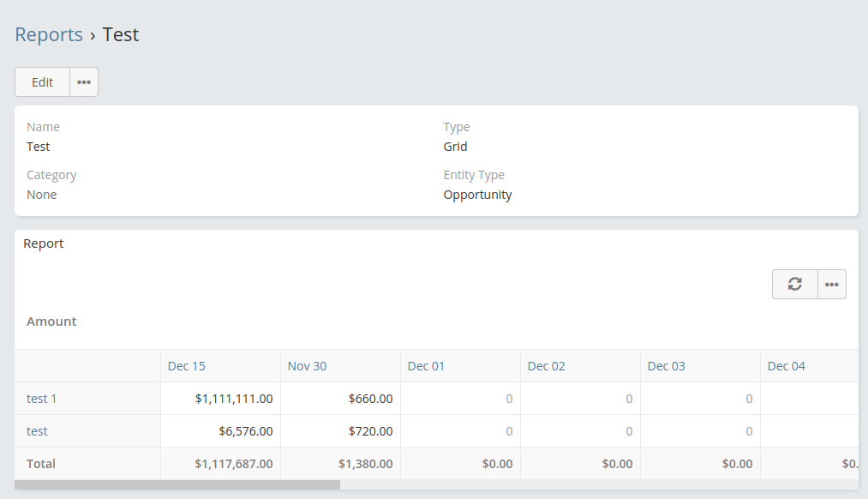868x499 pixels.
Task: Open the dropdown next to Edit button
Action: (x=84, y=82)
